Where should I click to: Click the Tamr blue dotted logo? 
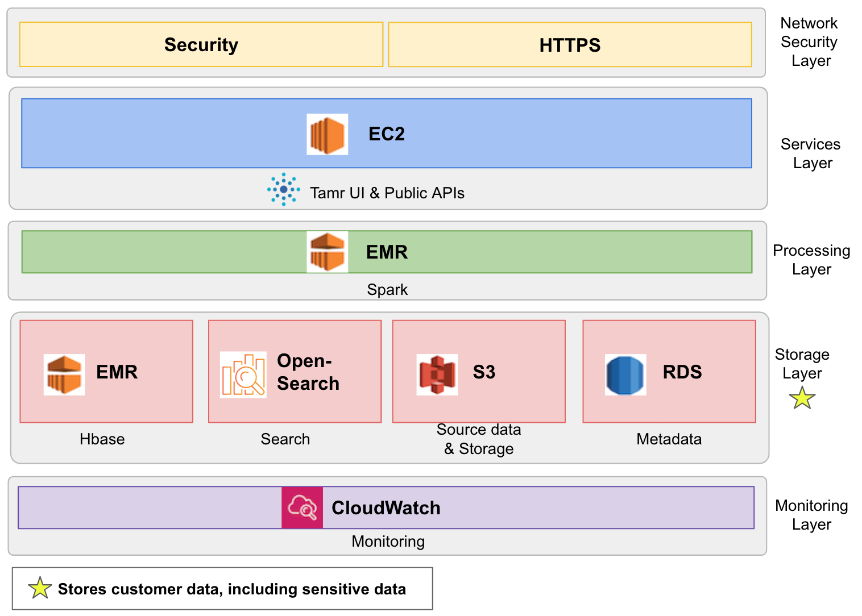tap(284, 189)
